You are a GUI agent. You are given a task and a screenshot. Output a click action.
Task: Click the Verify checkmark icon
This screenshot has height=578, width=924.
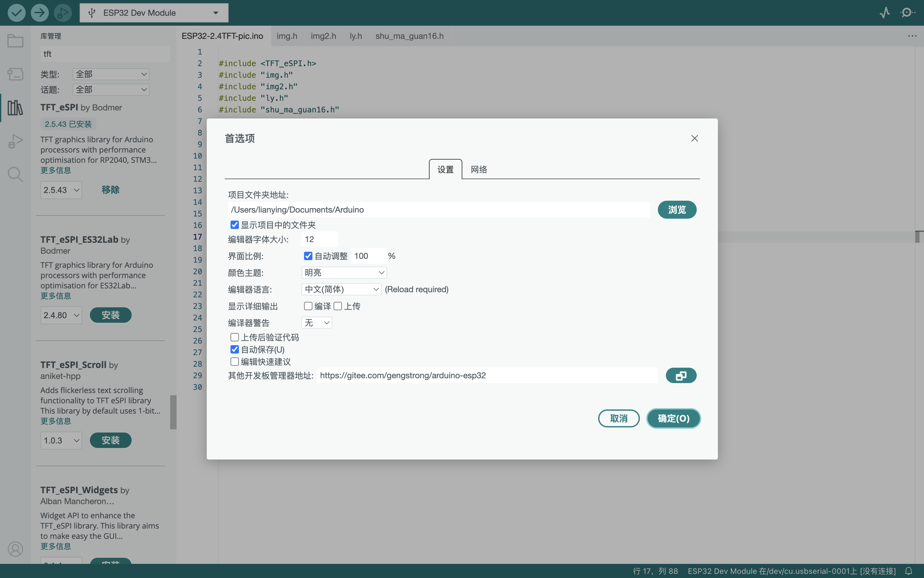pyautogui.click(x=16, y=13)
